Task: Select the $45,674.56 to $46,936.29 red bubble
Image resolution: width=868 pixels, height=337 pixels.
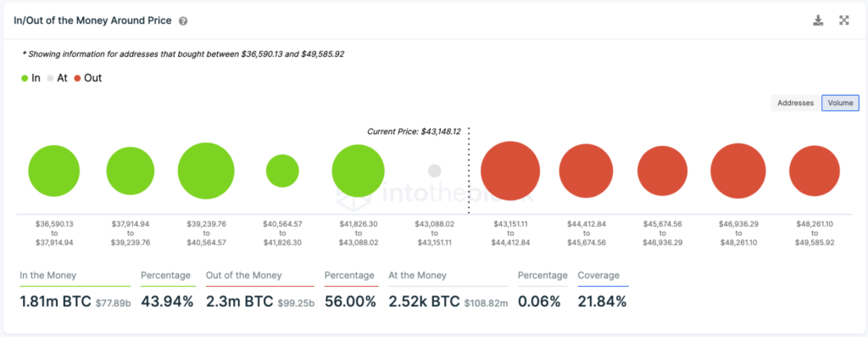Action: point(663,171)
